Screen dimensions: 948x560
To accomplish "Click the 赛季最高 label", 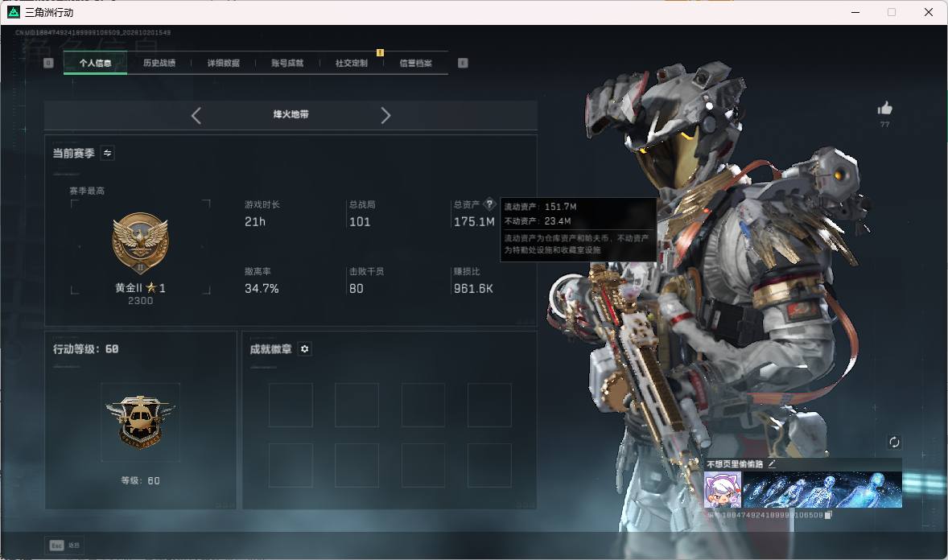I will coord(87,191).
